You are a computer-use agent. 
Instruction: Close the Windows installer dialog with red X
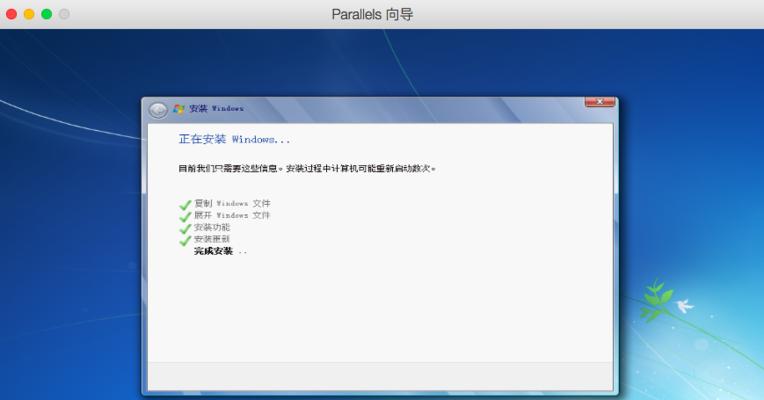pyautogui.click(x=599, y=101)
